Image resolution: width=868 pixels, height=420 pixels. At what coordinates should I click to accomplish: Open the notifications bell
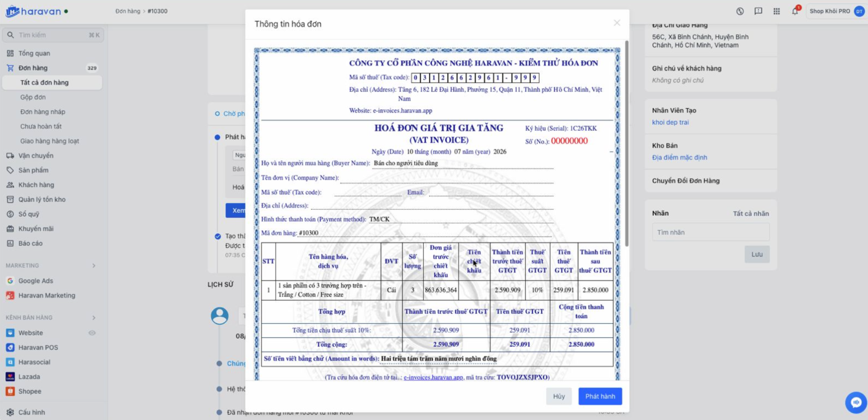tap(795, 11)
